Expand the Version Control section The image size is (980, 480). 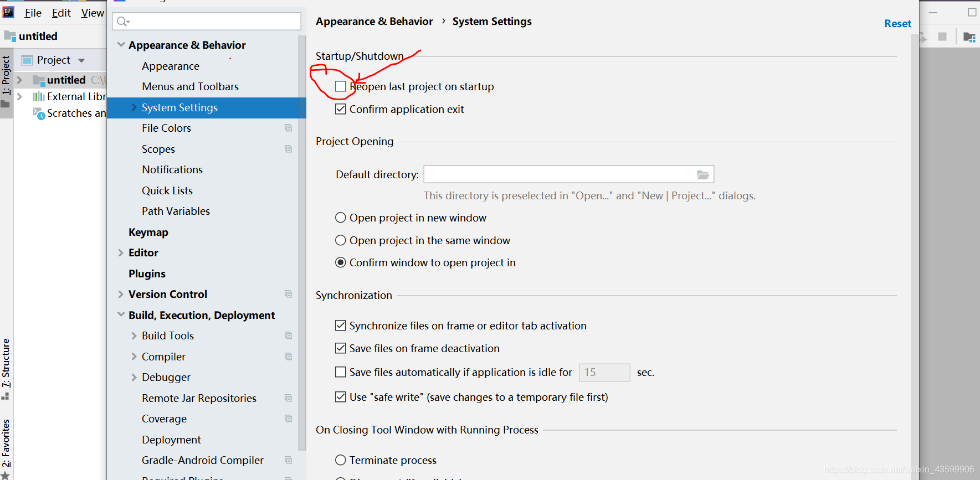(121, 294)
